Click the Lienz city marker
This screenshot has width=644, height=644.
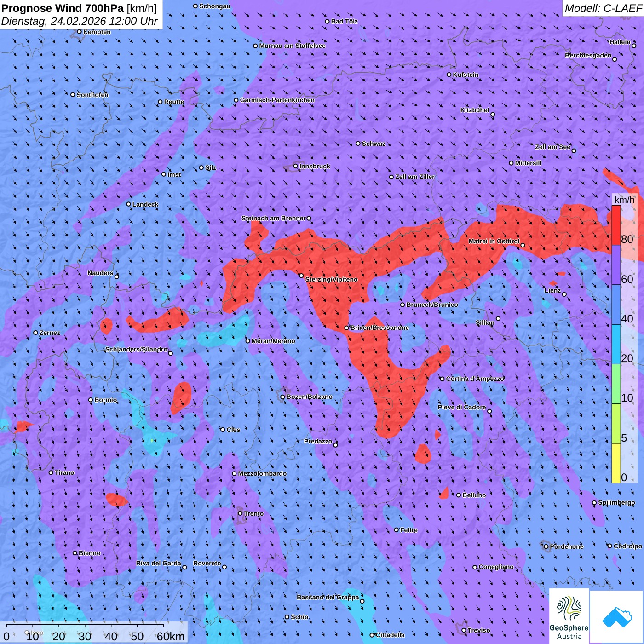click(564, 294)
